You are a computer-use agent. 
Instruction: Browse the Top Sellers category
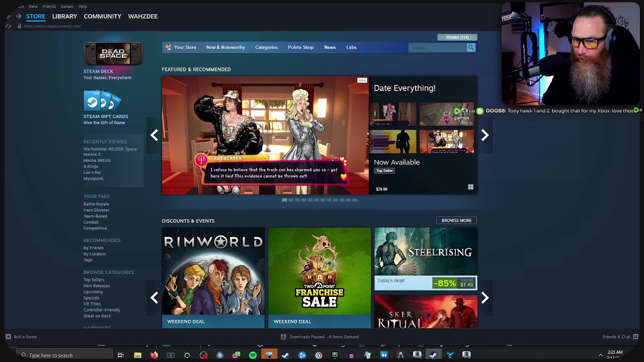[x=94, y=280]
